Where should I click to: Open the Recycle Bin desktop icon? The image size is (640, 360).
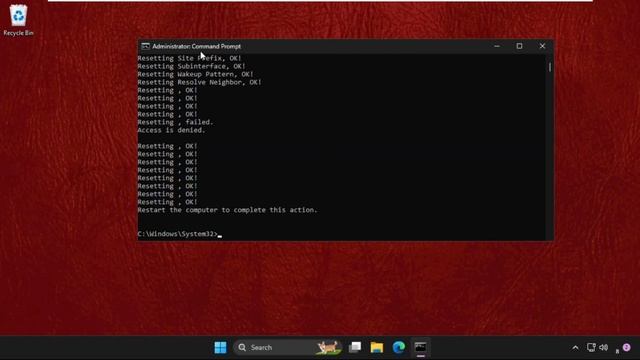(18, 20)
